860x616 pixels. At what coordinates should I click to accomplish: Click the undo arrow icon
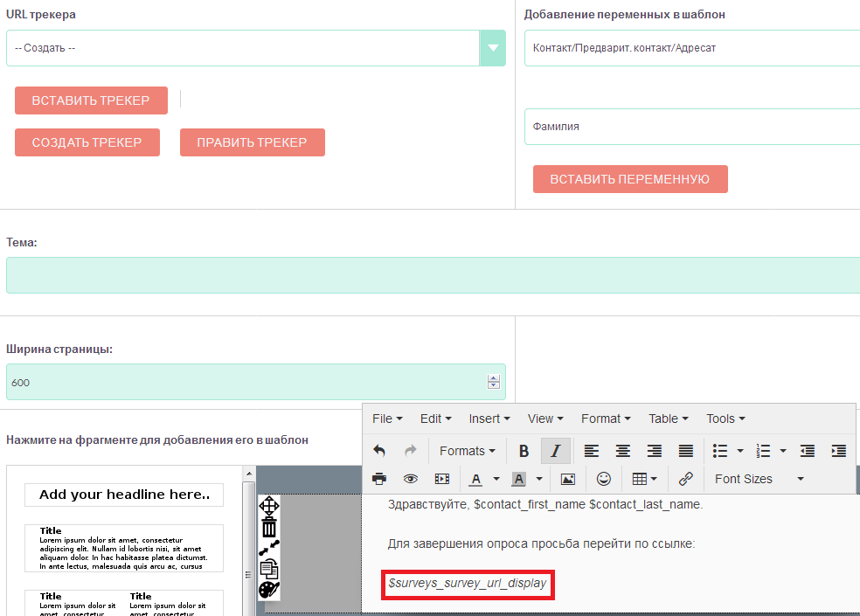[x=379, y=451]
